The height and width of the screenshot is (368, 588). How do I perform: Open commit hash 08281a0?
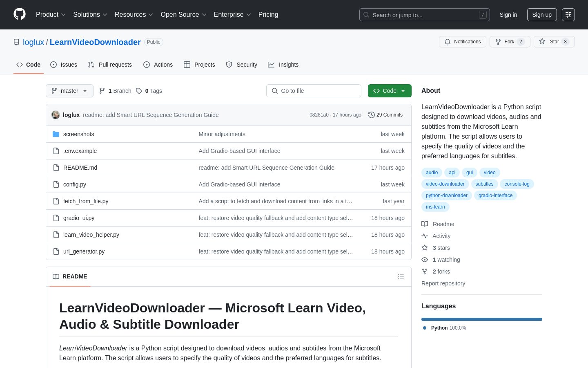coord(319,115)
